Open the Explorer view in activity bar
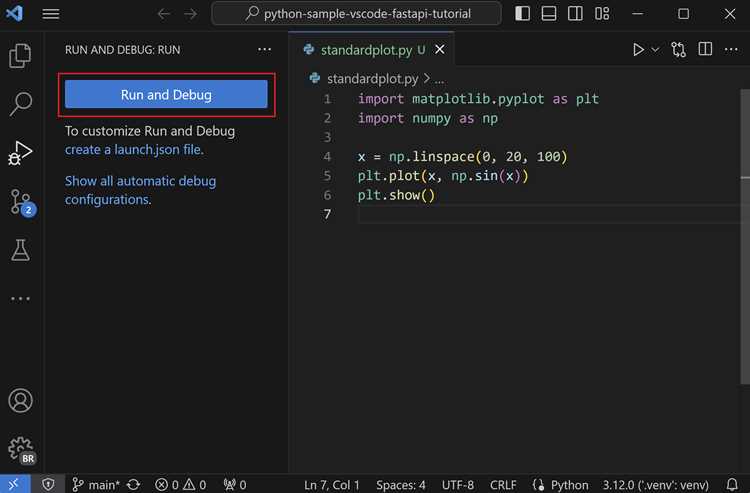 coord(20,55)
